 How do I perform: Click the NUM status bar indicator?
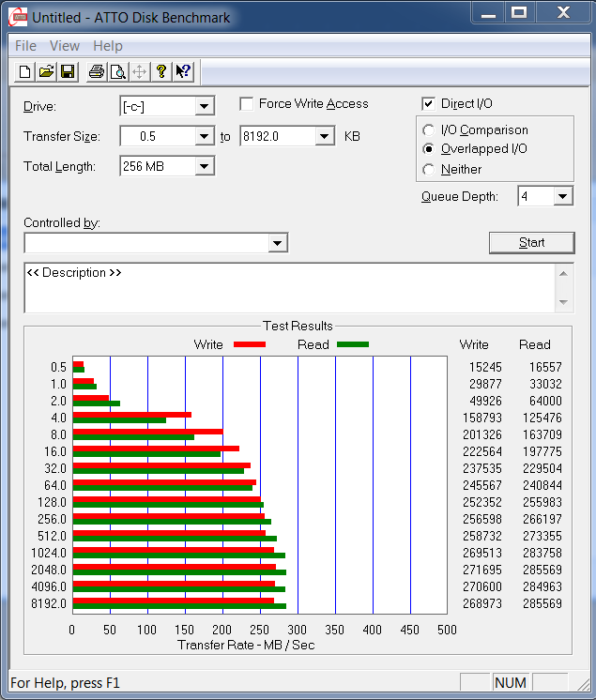pyautogui.click(x=511, y=682)
